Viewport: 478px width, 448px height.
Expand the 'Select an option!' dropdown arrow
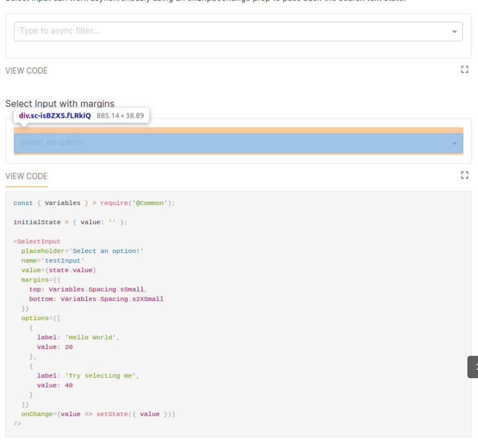coord(454,144)
